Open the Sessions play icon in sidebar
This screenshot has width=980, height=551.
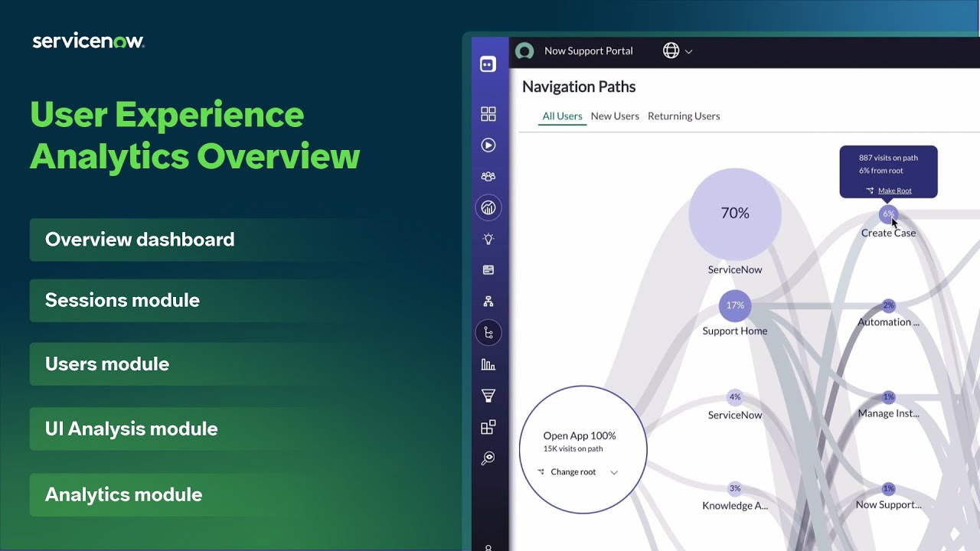pyautogui.click(x=488, y=145)
